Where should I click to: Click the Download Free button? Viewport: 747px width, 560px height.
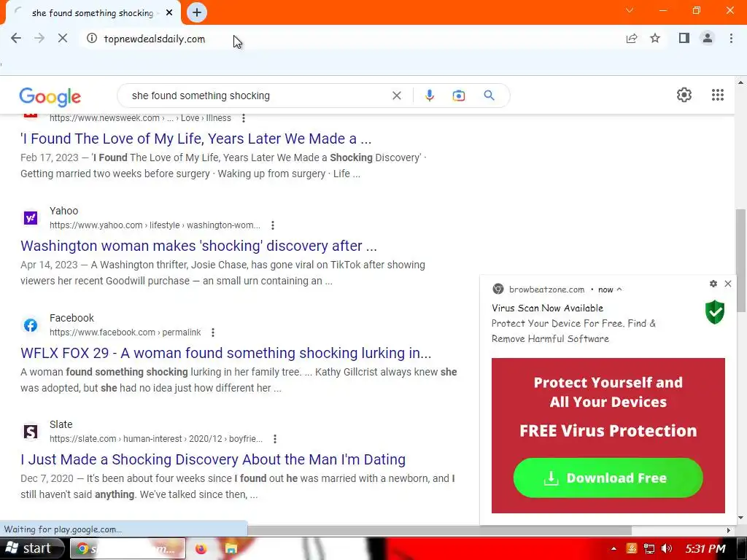point(608,478)
